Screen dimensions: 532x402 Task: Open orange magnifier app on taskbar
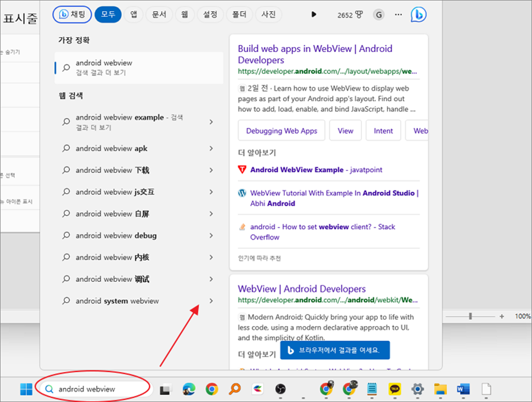point(235,389)
